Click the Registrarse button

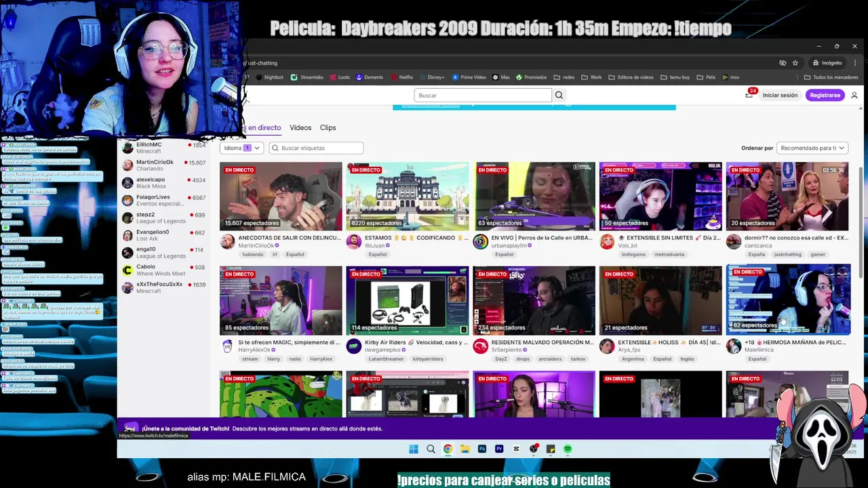point(825,96)
